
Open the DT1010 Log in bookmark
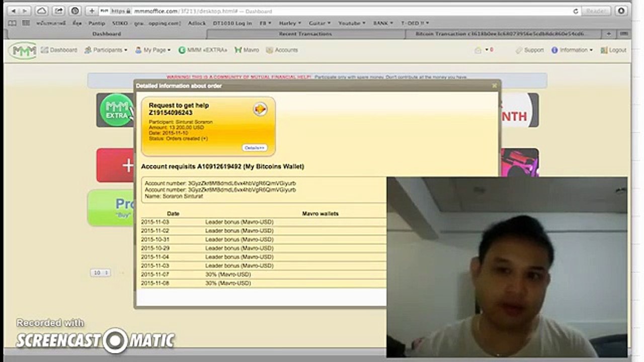[232, 23]
